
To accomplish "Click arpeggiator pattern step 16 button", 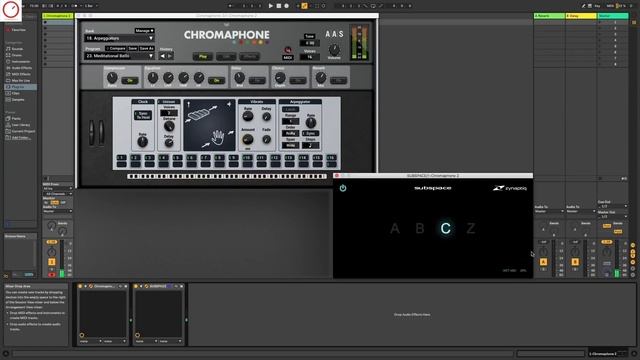I will [331, 158].
